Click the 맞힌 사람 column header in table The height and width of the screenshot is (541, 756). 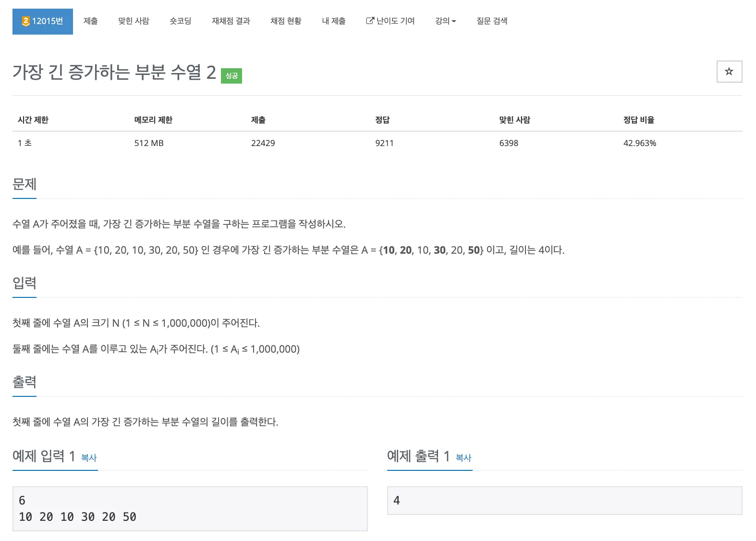pos(514,120)
